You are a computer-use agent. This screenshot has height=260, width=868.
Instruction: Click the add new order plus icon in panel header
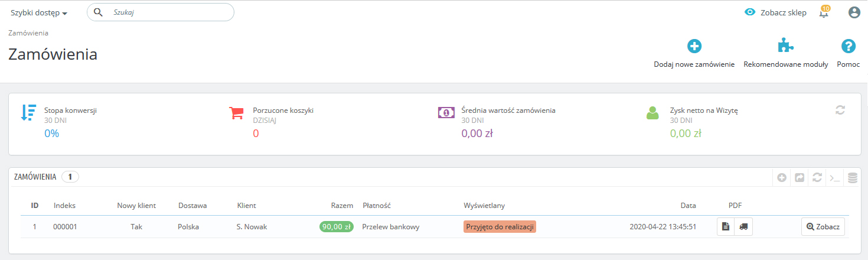coord(782,177)
